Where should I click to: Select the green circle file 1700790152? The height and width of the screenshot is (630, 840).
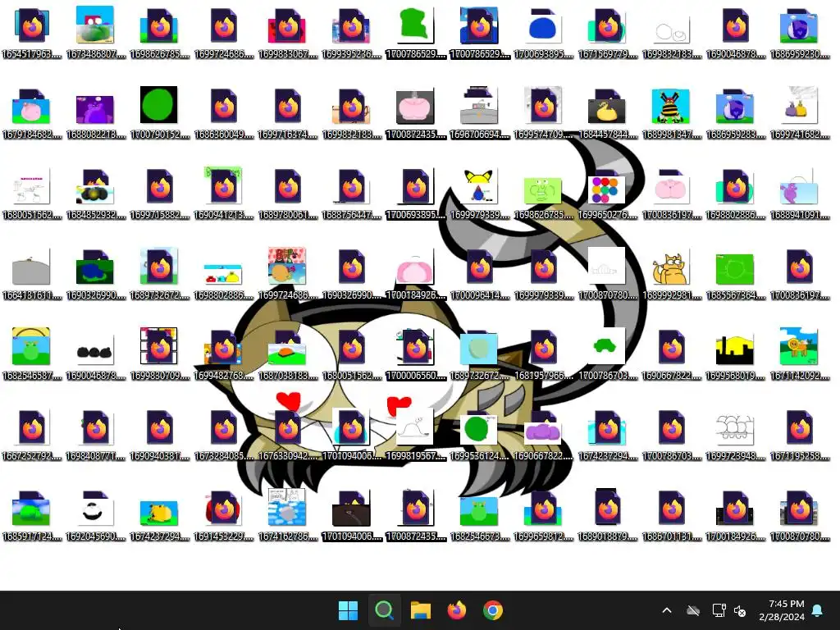[159, 112]
